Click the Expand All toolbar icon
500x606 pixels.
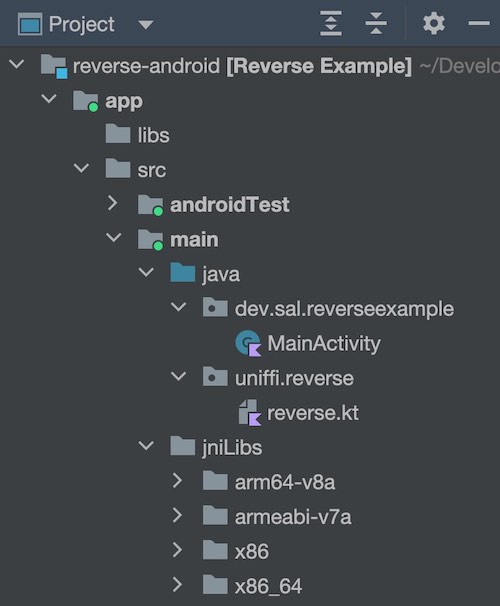pos(331,24)
